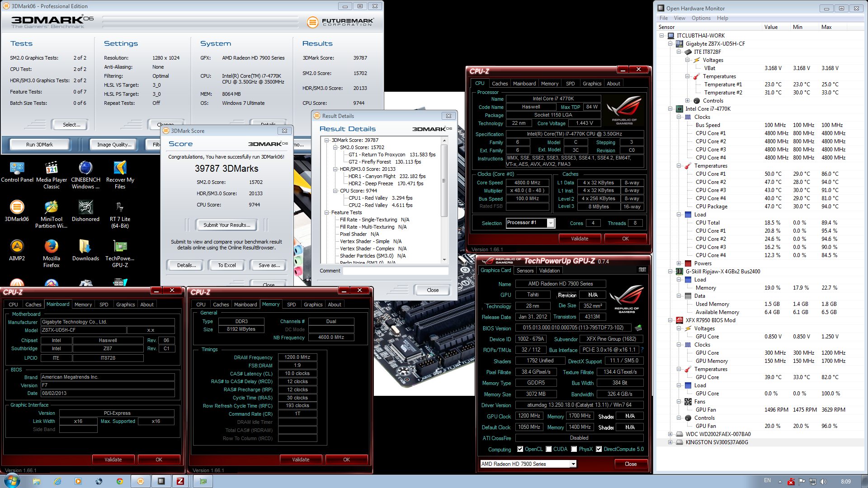The height and width of the screenshot is (488, 868).
Task: Click the Result Details Comment field
Action: pos(395,271)
